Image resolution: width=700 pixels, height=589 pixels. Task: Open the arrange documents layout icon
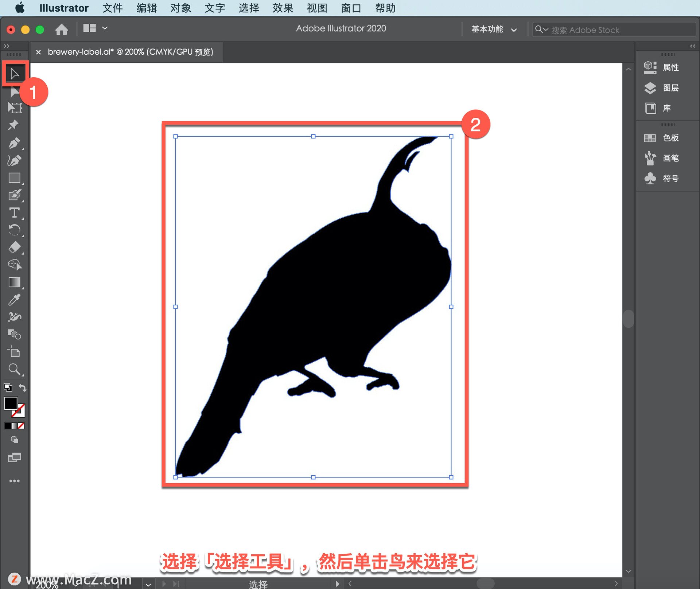point(89,28)
